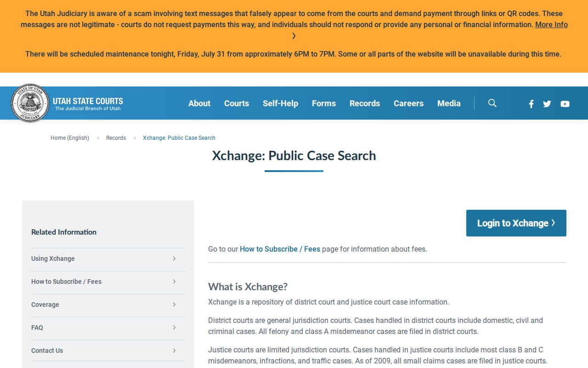Open the Contact Us sidebar link
This screenshot has height=368, width=588.
(47, 351)
